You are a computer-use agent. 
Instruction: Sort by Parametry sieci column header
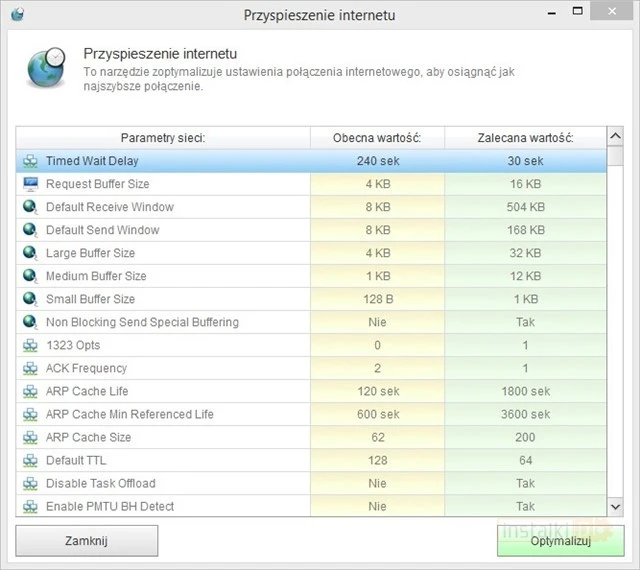[x=163, y=137]
